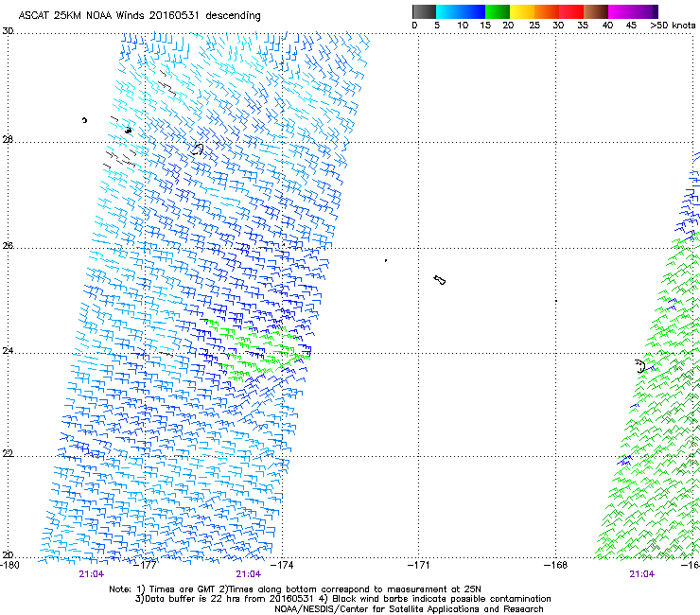
Task: Click the longitude label '-168'
Action: pyautogui.click(x=556, y=566)
